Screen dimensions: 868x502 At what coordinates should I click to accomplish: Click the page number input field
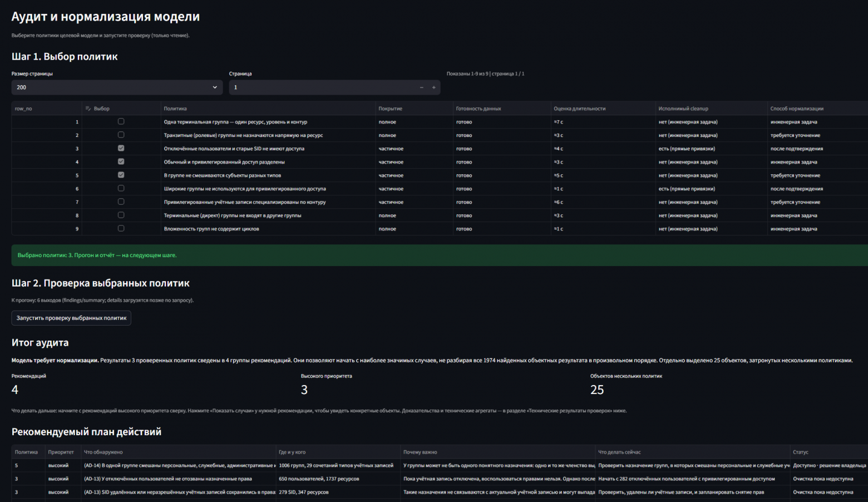tap(323, 87)
